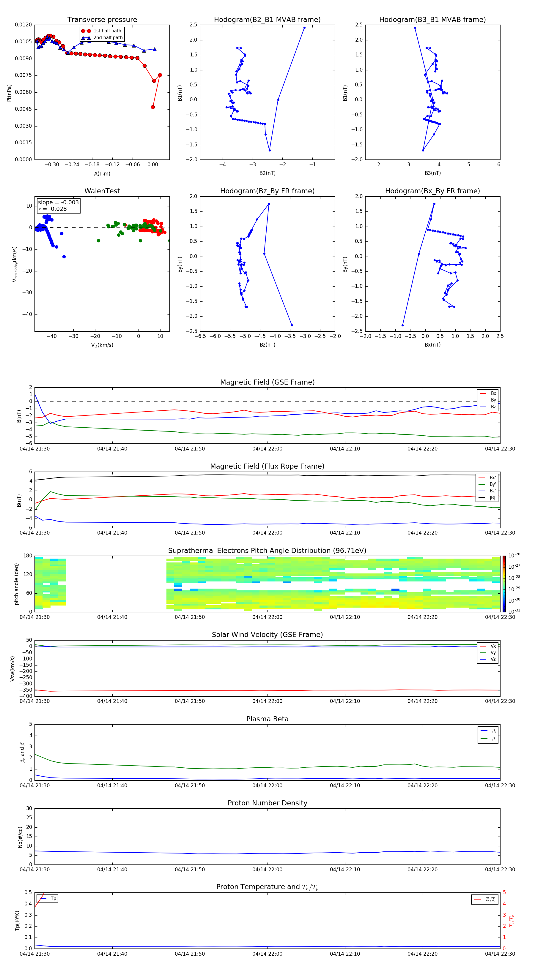Screen dimensions: 535x980
Task: Click the 'pitch angle (deg)' axis label
Action: 16,584
